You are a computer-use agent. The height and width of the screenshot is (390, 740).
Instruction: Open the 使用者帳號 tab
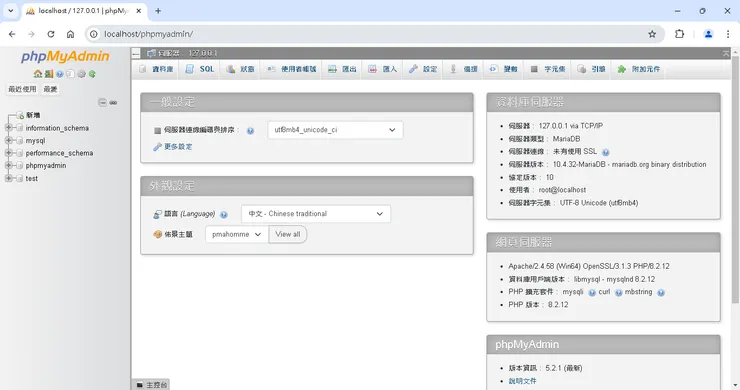click(x=292, y=69)
